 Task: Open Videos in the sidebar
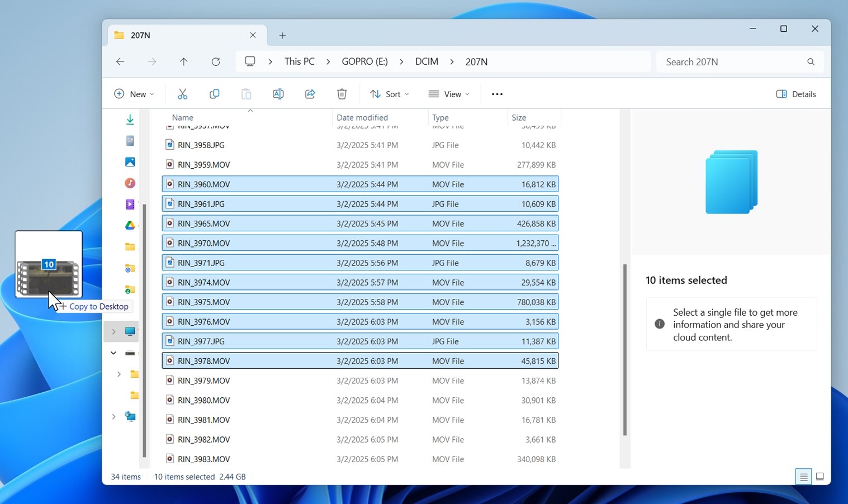[x=130, y=204]
